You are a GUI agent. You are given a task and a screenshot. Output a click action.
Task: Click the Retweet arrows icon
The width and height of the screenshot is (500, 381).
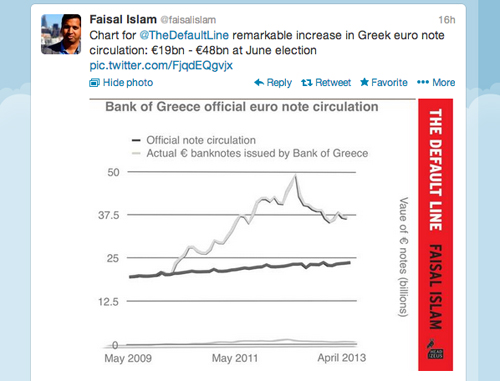tap(307, 82)
